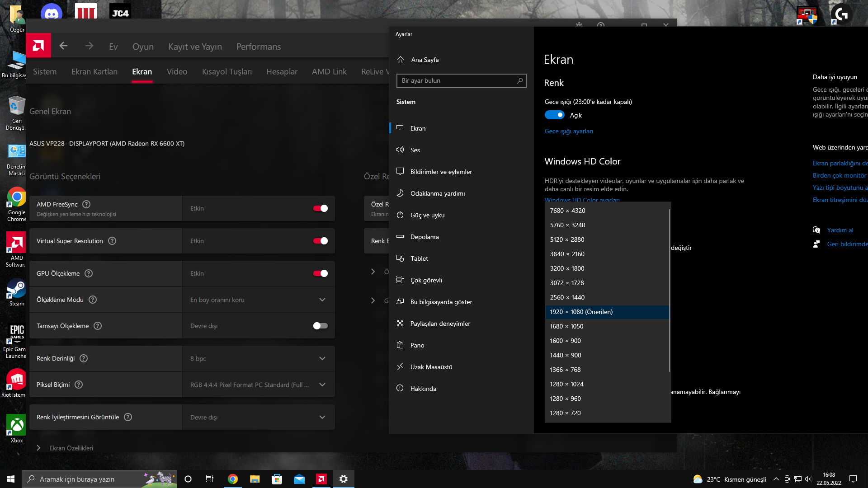Click the help icon next to AMD FreeSync
The width and height of the screenshot is (868, 488).
tap(86, 204)
